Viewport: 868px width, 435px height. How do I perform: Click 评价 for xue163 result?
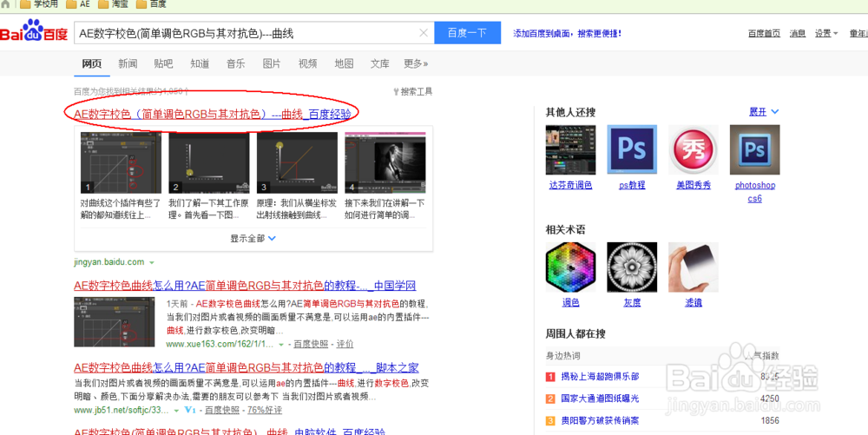tap(345, 344)
